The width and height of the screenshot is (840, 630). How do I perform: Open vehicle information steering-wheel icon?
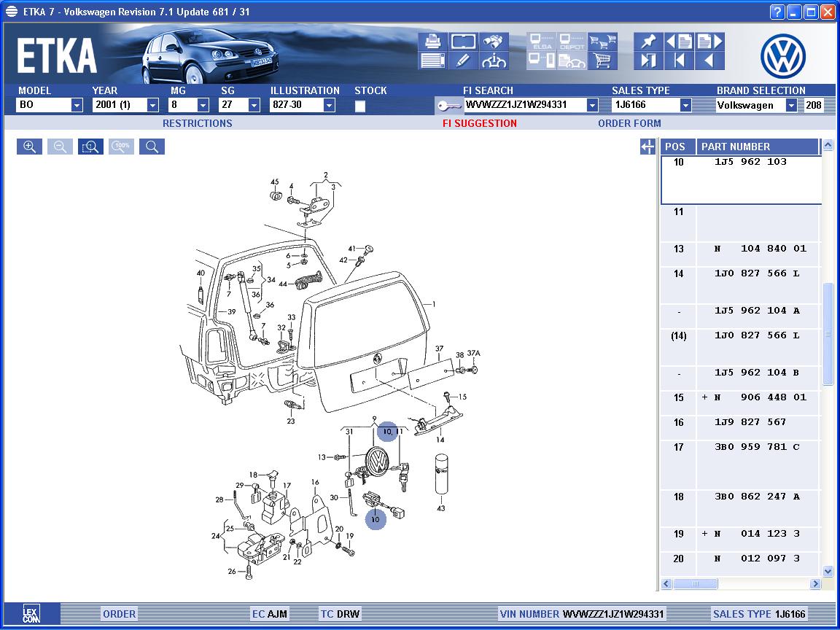coord(494,61)
